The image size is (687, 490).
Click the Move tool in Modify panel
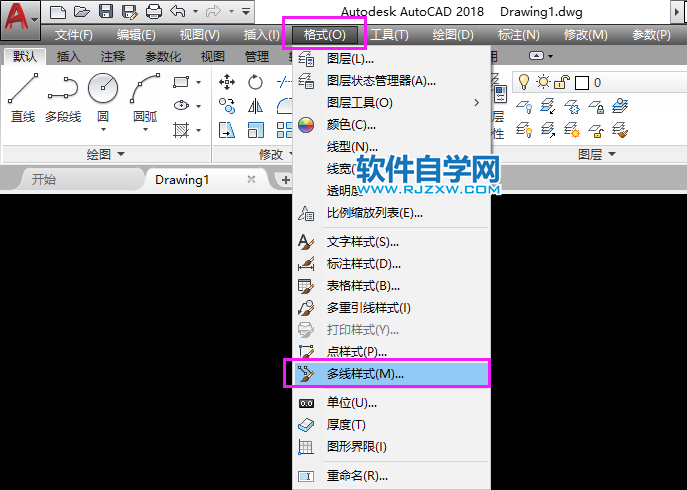pos(227,82)
